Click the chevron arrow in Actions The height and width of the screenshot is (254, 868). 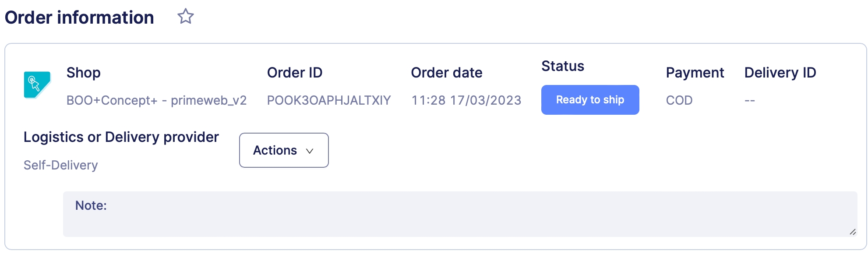310,151
